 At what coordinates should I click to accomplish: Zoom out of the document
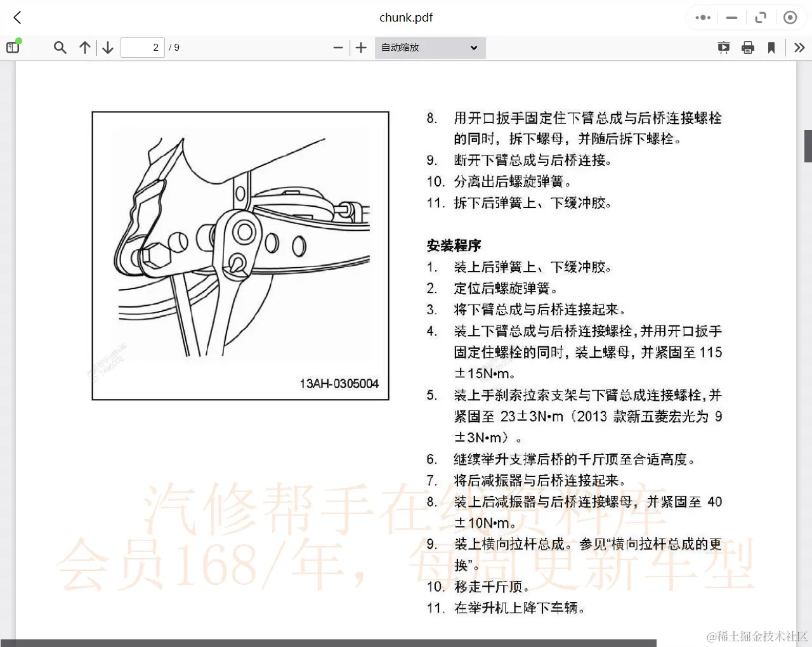[338, 47]
